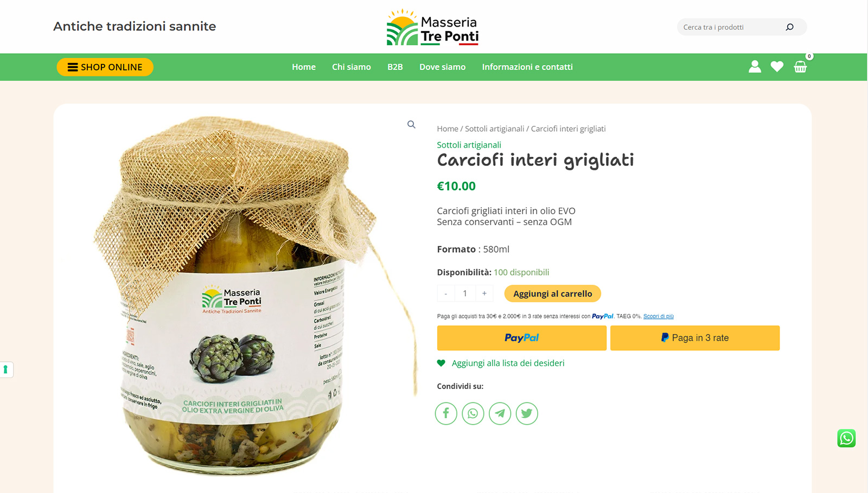Share product on Telegram
The image size is (868, 493).
pyautogui.click(x=500, y=413)
